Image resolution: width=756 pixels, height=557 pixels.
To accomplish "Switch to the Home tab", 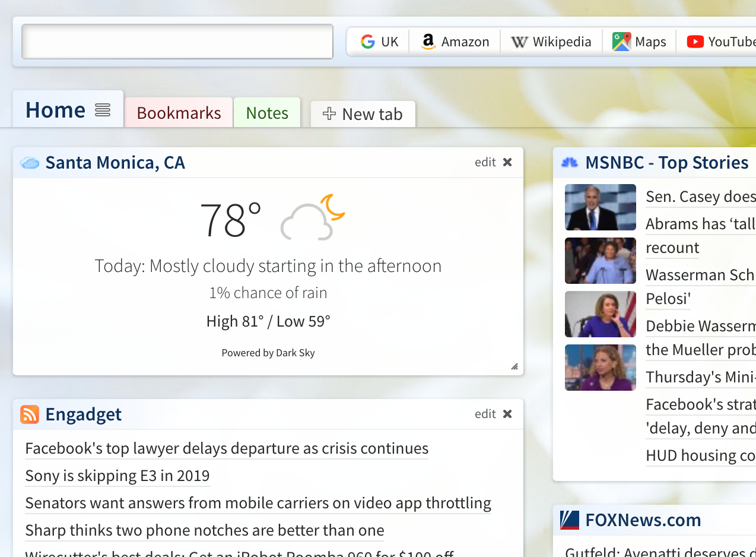I will click(x=68, y=109).
